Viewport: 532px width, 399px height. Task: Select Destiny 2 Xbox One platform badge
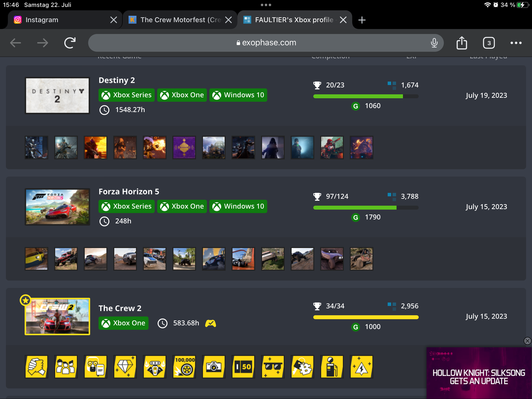point(182,95)
